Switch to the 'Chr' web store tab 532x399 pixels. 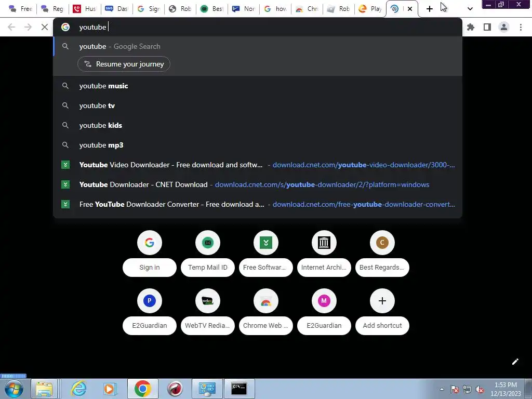[307, 9]
